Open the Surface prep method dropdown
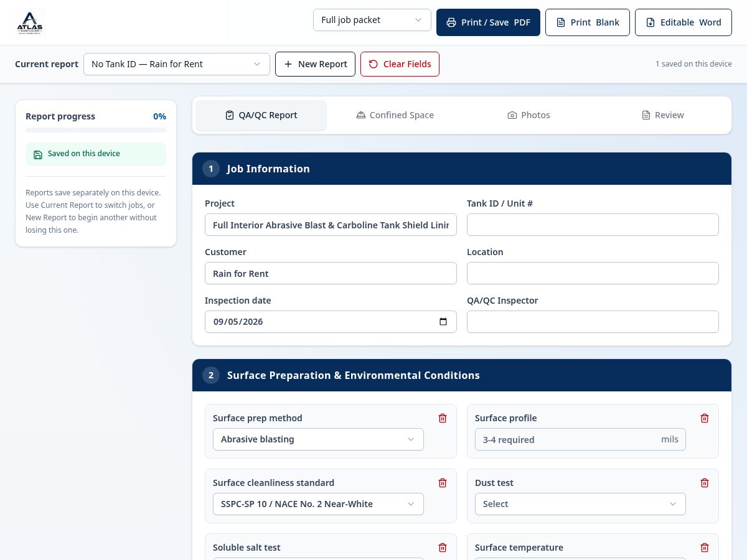Image resolution: width=747 pixels, height=560 pixels. [318, 439]
